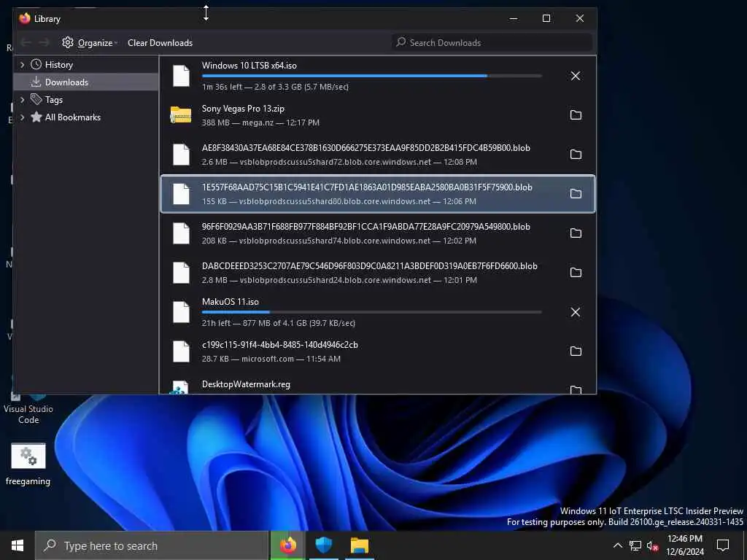Click the file icon of c199c115-91f4 download
The height and width of the screenshot is (560, 747).
pyautogui.click(x=181, y=351)
